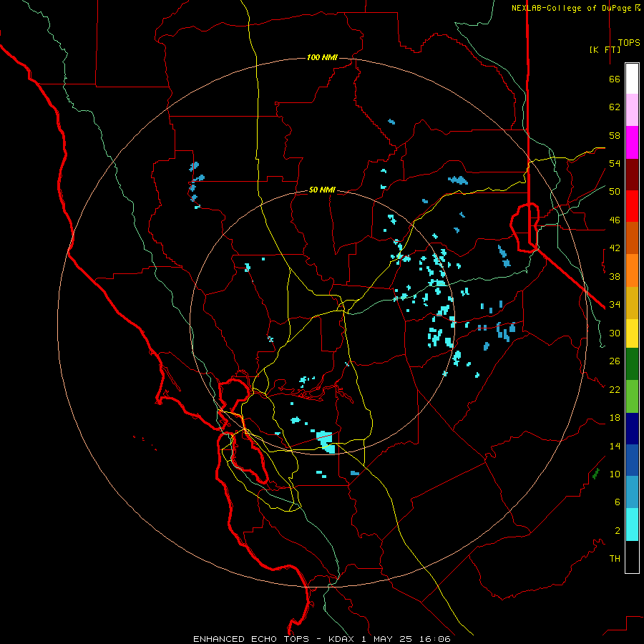
Task: Click the "38" legend value
Action: pos(615,276)
